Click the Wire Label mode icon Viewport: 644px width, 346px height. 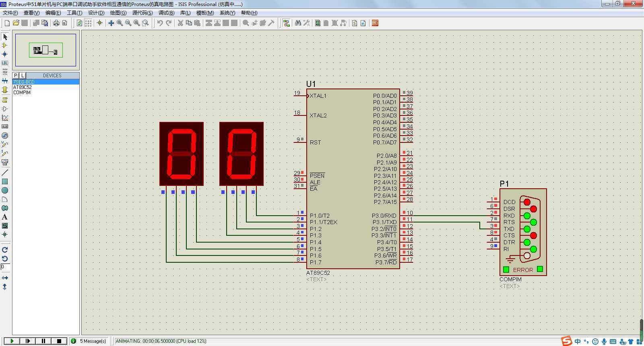(5, 63)
